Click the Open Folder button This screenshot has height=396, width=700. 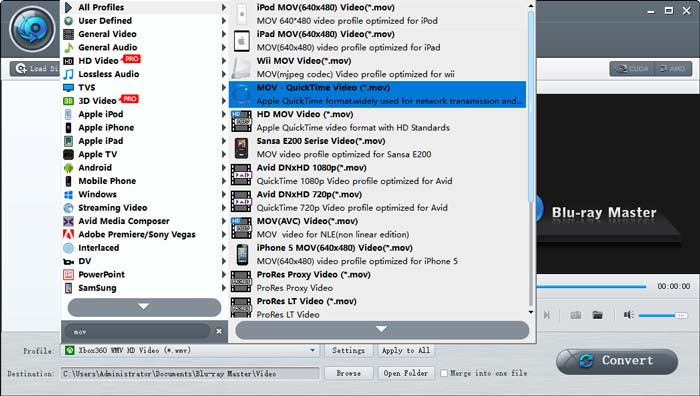(x=406, y=373)
